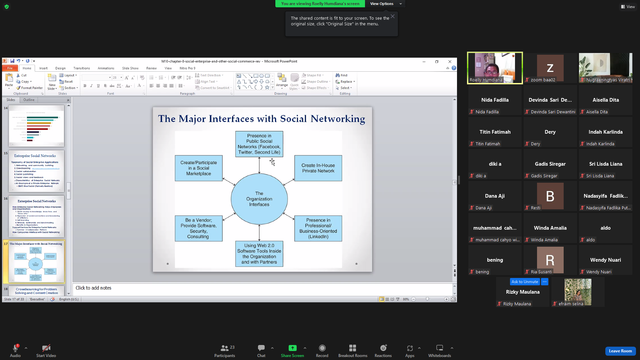Toggle Align Text Left in Paragraph group
640x360 pixels.
151,86
